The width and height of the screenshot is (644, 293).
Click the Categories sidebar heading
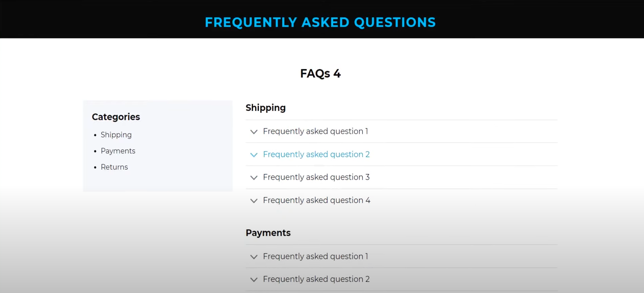click(116, 117)
